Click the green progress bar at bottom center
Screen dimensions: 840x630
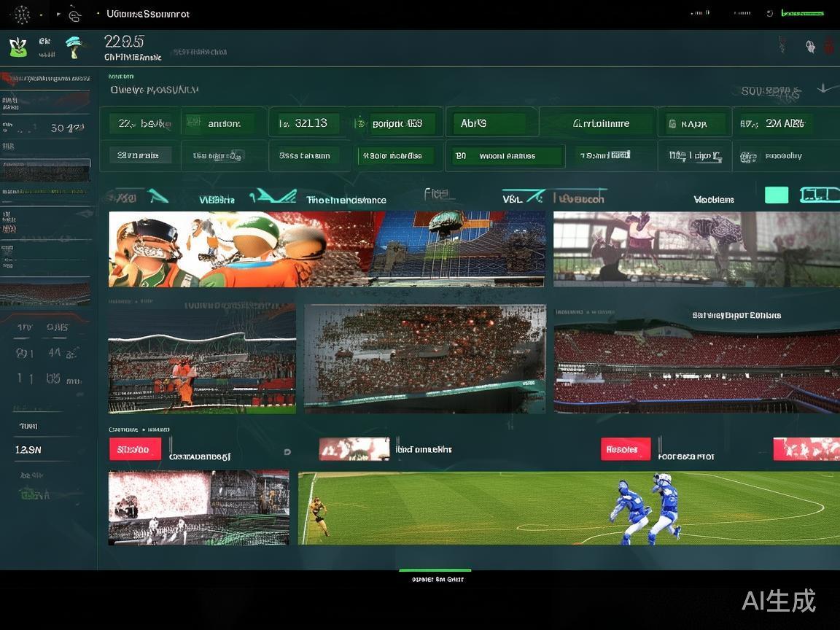click(435, 570)
